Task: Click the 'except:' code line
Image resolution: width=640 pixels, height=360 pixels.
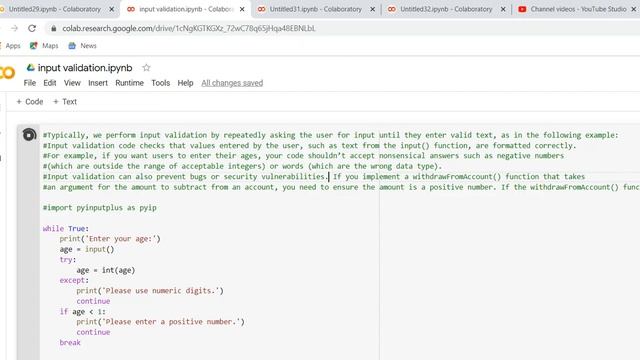Action: (x=74, y=280)
